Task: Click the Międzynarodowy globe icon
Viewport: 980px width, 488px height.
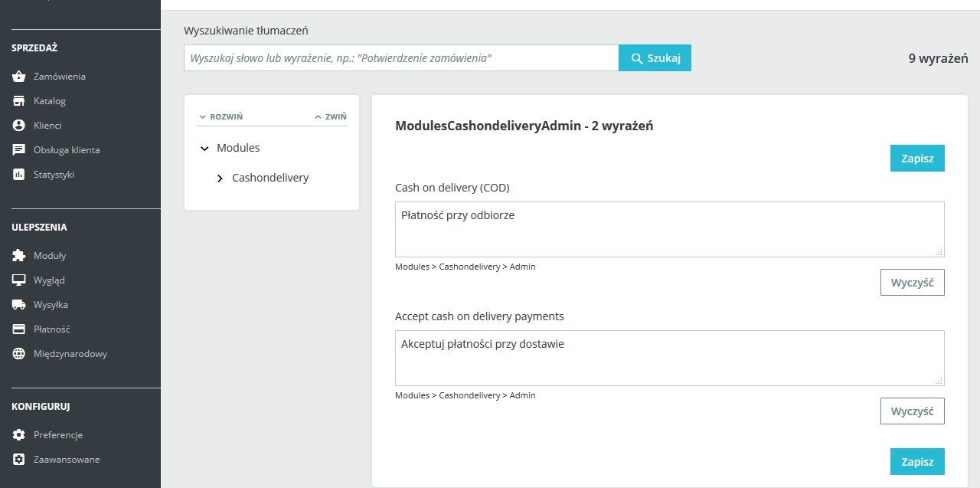Action: tap(19, 354)
